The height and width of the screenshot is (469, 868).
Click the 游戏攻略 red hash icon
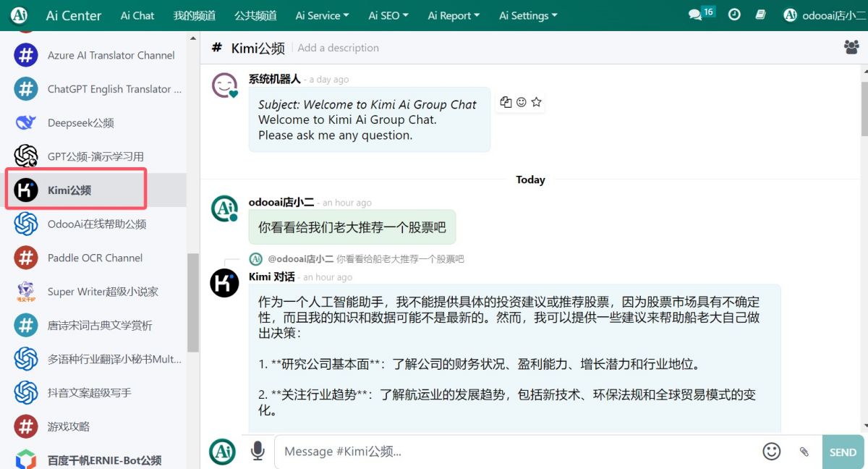26,426
